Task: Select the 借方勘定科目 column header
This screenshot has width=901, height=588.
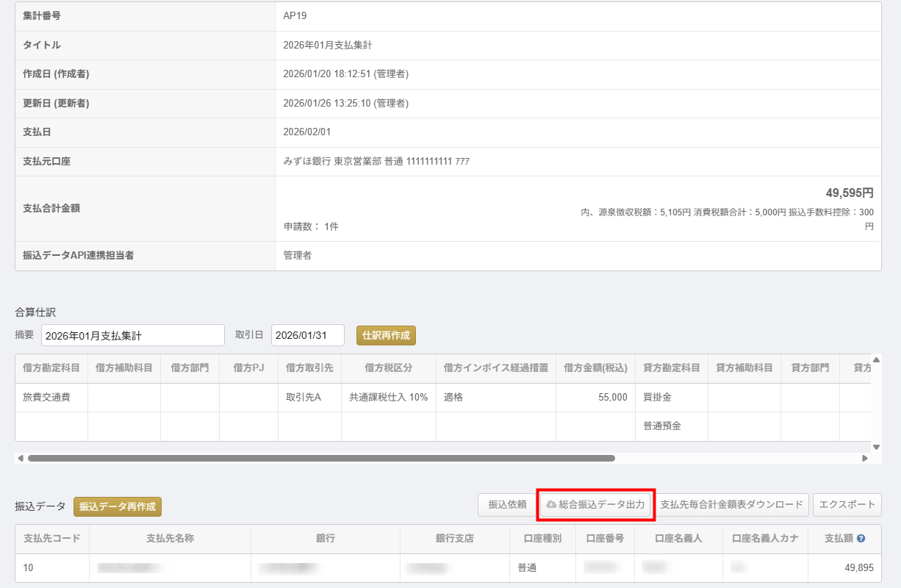Action: point(51,368)
